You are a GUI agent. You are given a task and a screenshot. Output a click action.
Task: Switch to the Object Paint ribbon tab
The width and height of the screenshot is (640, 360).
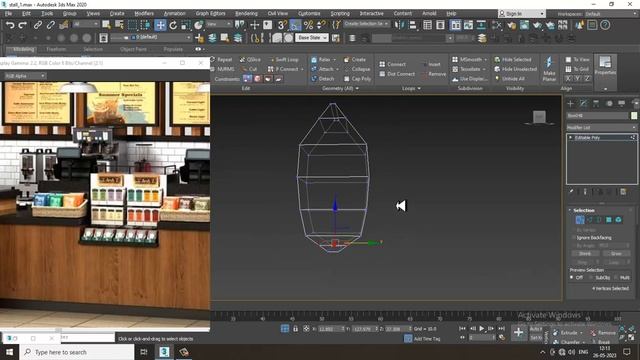pos(133,49)
